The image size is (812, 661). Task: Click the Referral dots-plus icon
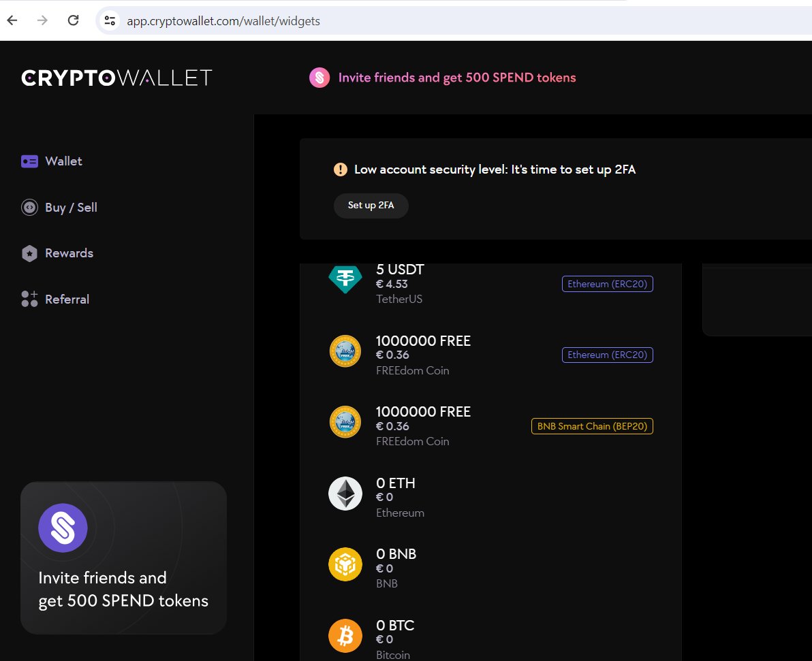(x=29, y=299)
